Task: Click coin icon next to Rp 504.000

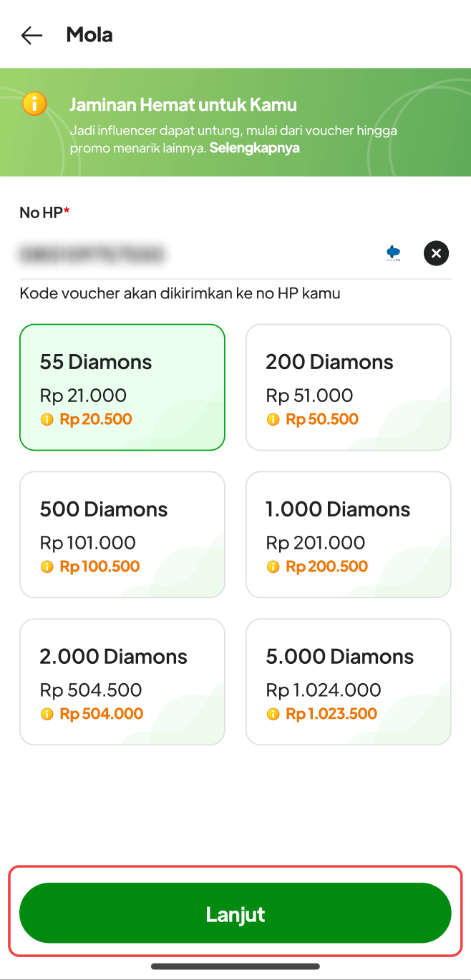Action: (x=47, y=715)
